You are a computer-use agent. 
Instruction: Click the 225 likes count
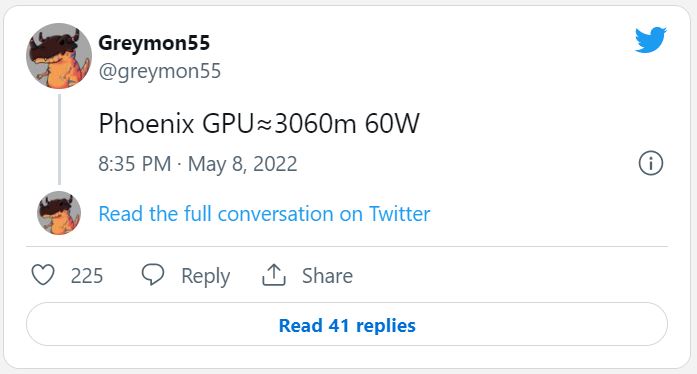tap(87, 276)
